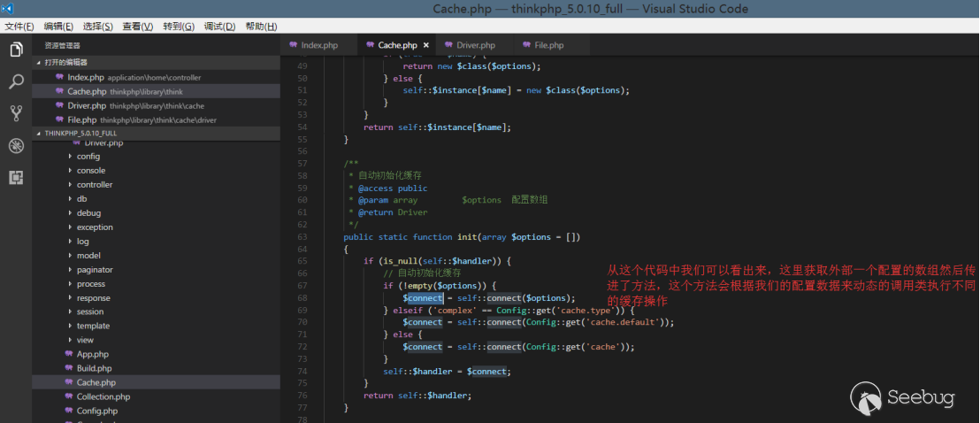
Task: Expand the db folder
Action: coord(82,198)
